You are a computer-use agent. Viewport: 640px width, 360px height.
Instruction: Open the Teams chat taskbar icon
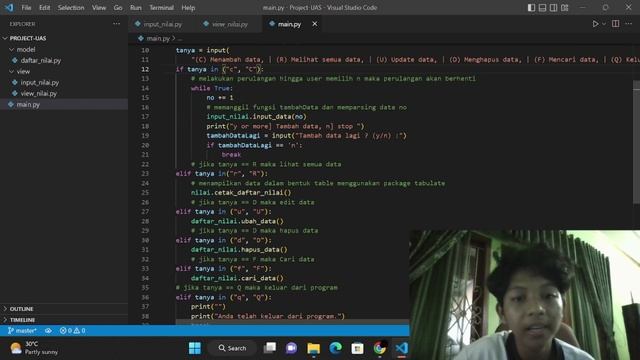(x=291, y=348)
